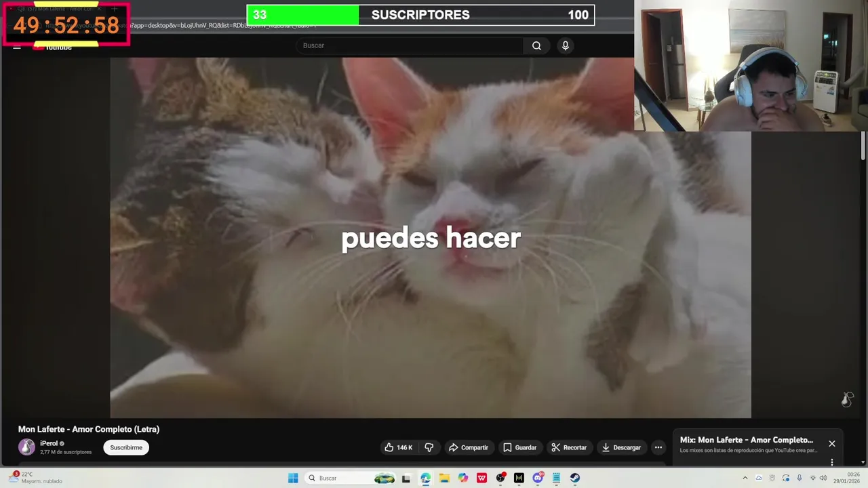The height and width of the screenshot is (488, 868).
Task: Click the page vertical scrollbar thumb
Action: click(863, 146)
